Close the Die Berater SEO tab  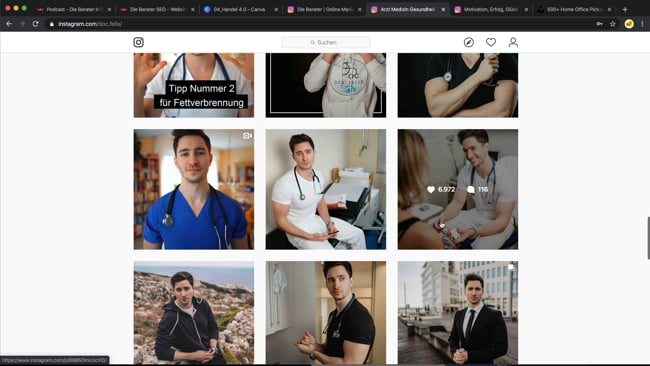point(193,9)
